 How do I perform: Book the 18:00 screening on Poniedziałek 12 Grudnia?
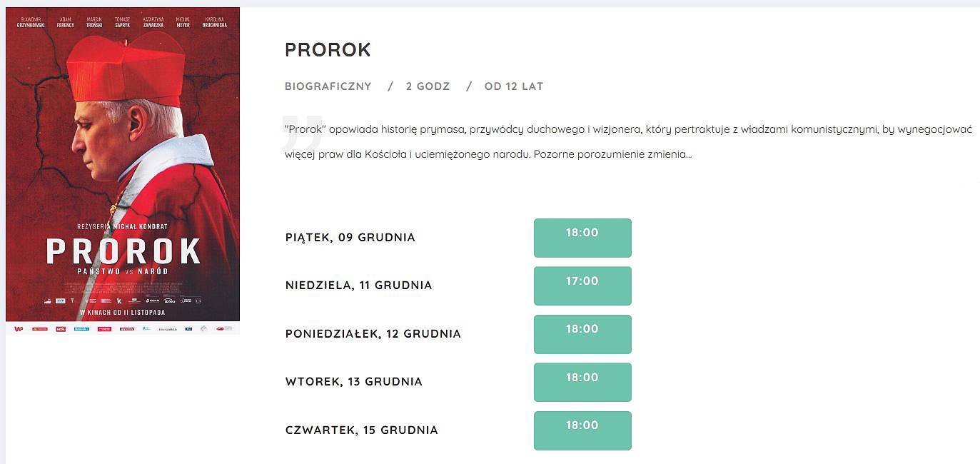coord(582,334)
